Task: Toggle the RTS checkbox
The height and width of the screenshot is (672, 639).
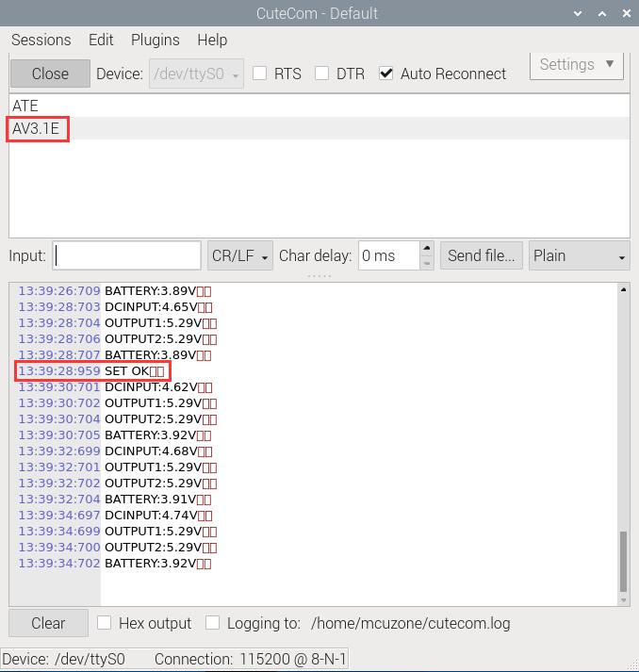Action: point(260,74)
